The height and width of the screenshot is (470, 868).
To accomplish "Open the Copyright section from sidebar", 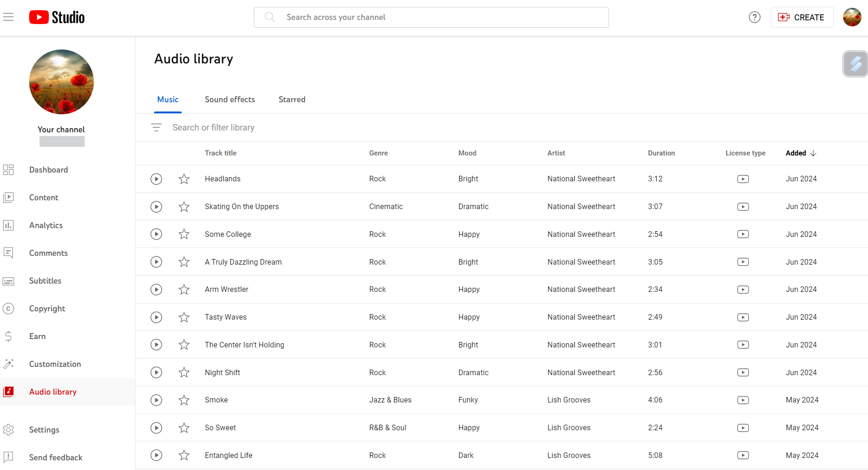I will 47,309.
